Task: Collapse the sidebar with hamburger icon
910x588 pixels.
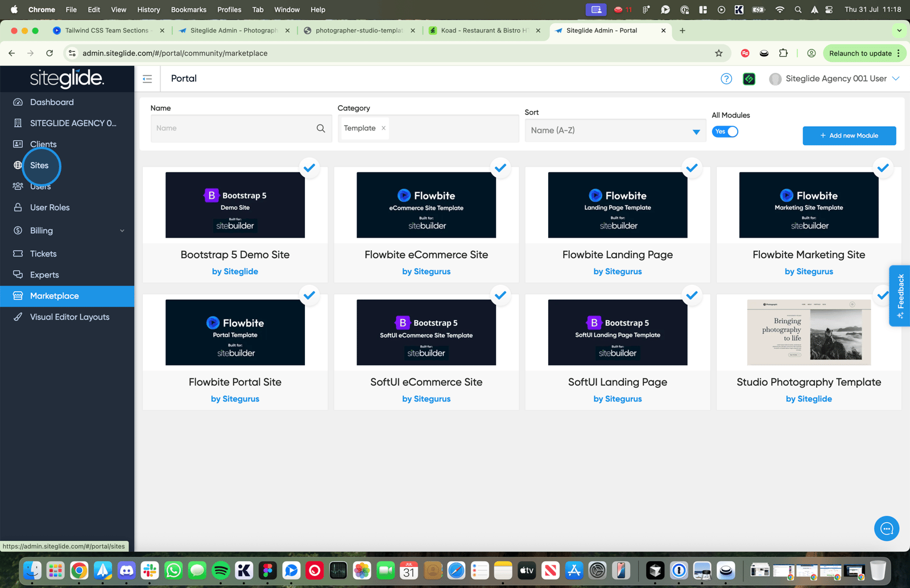Action: (147, 79)
